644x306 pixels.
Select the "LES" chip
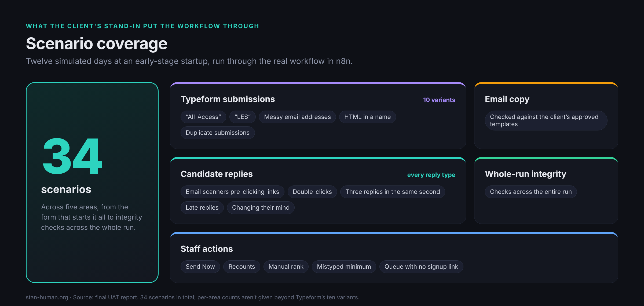click(243, 117)
